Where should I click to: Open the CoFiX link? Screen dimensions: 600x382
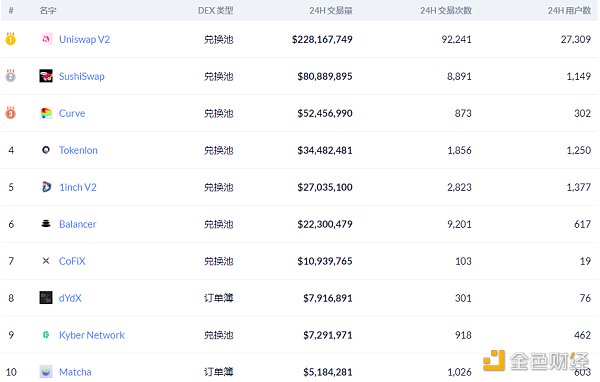[x=72, y=261]
